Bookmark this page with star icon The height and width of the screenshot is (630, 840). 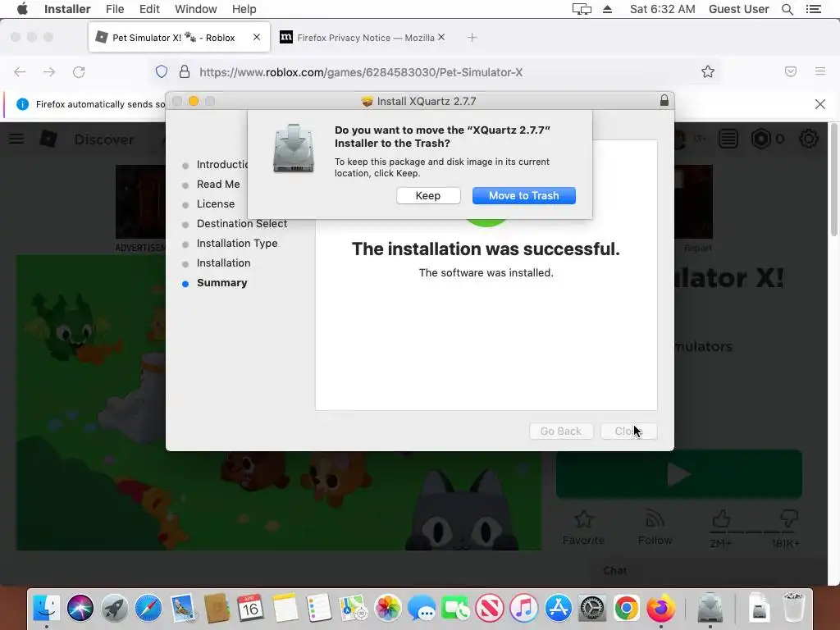(708, 72)
